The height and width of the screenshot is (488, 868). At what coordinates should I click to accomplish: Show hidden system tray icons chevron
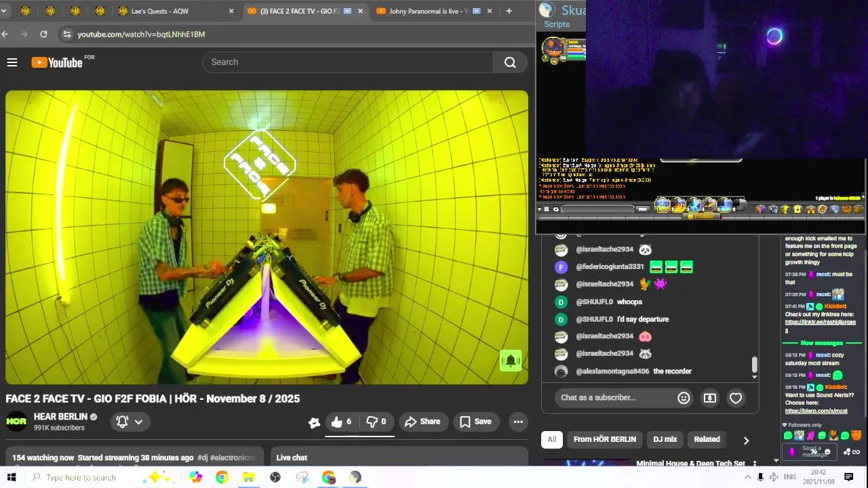click(x=747, y=477)
